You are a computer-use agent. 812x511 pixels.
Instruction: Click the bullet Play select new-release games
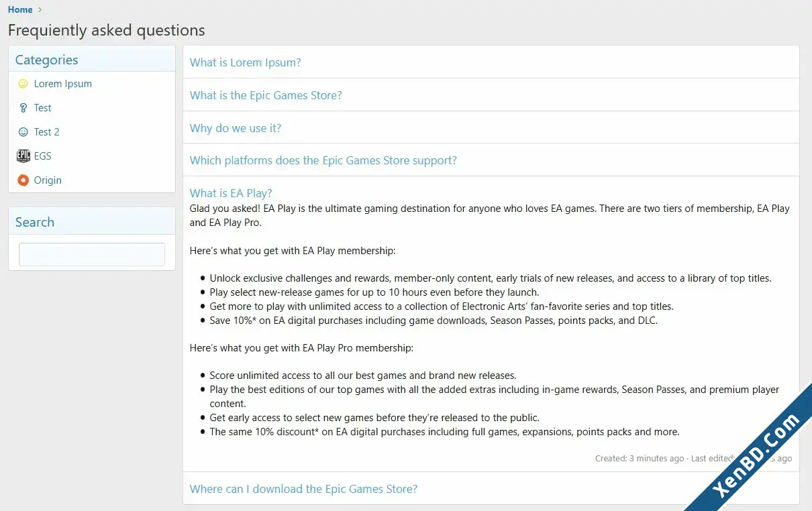click(374, 292)
